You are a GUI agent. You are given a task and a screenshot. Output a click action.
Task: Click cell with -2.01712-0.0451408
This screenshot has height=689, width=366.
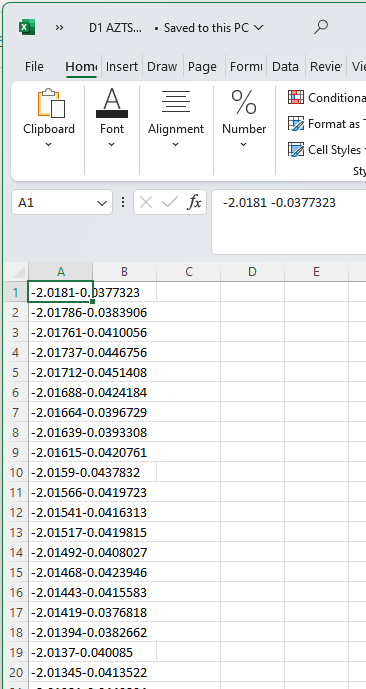[61, 373]
